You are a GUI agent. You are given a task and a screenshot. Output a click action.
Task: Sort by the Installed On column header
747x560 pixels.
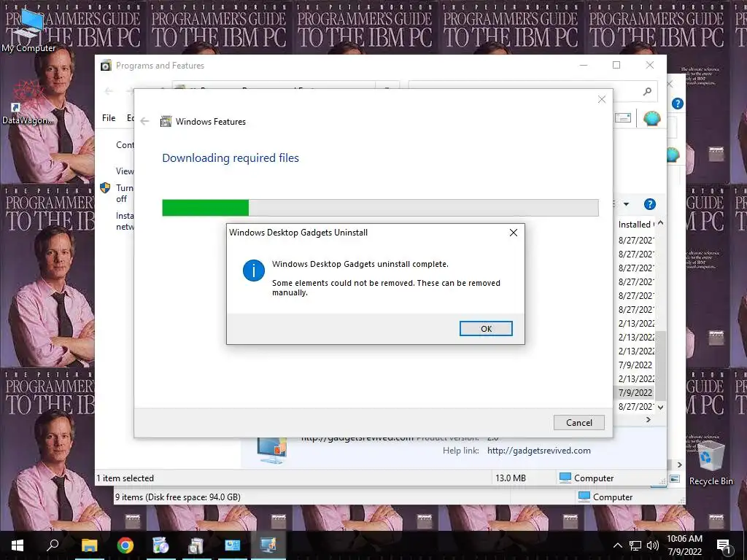tap(636, 225)
